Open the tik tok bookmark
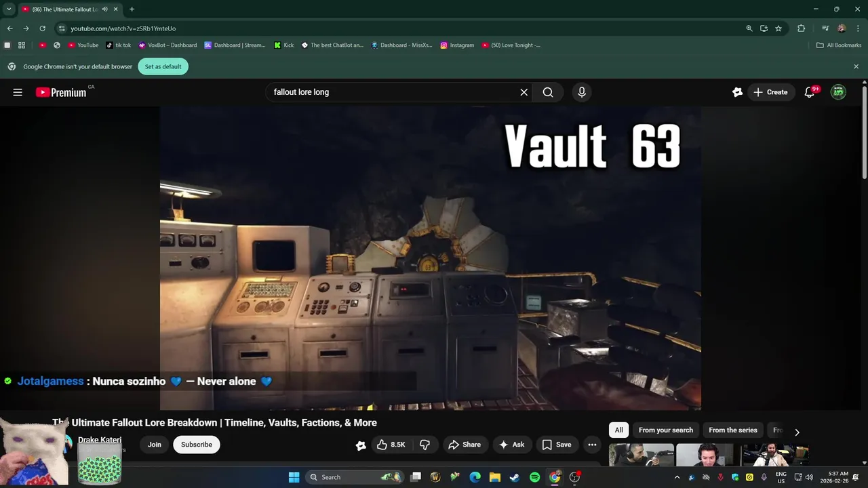This screenshot has height=488, width=868. 119,45
